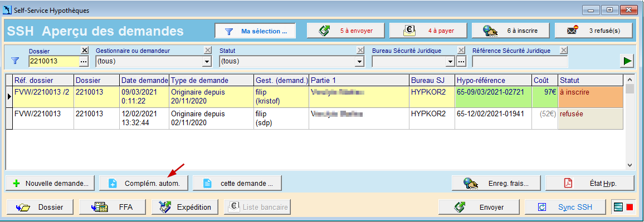The height and width of the screenshot is (222, 644).
Task: Click the Self-Service Hypothèques title bar icon
Action: (x=7, y=10)
